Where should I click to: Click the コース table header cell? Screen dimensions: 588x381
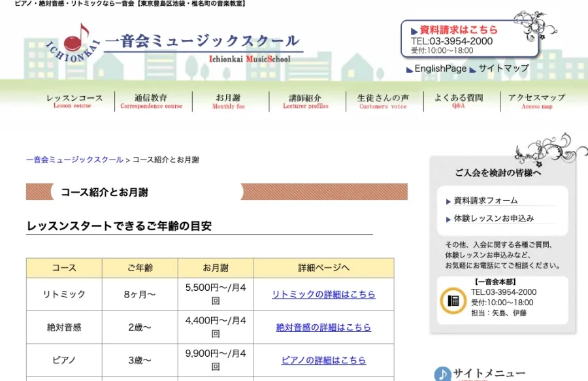click(64, 268)
